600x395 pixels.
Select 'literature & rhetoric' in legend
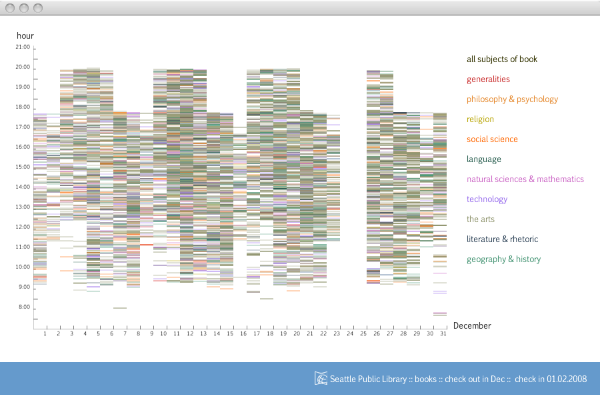click(502, 239)
